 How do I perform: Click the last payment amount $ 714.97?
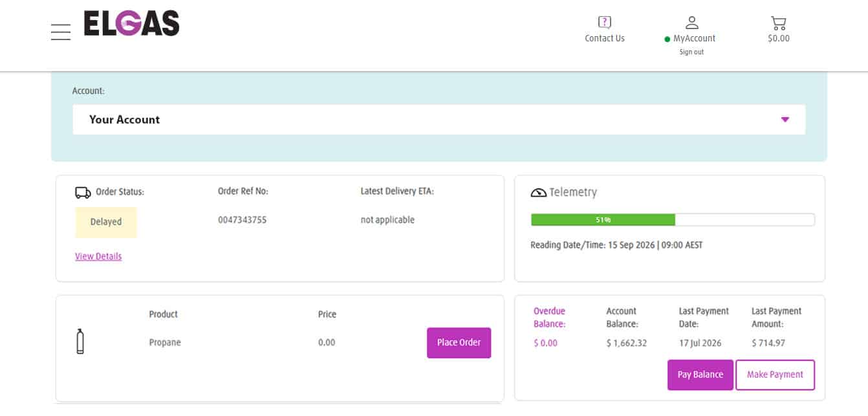[x=768, y=343]
